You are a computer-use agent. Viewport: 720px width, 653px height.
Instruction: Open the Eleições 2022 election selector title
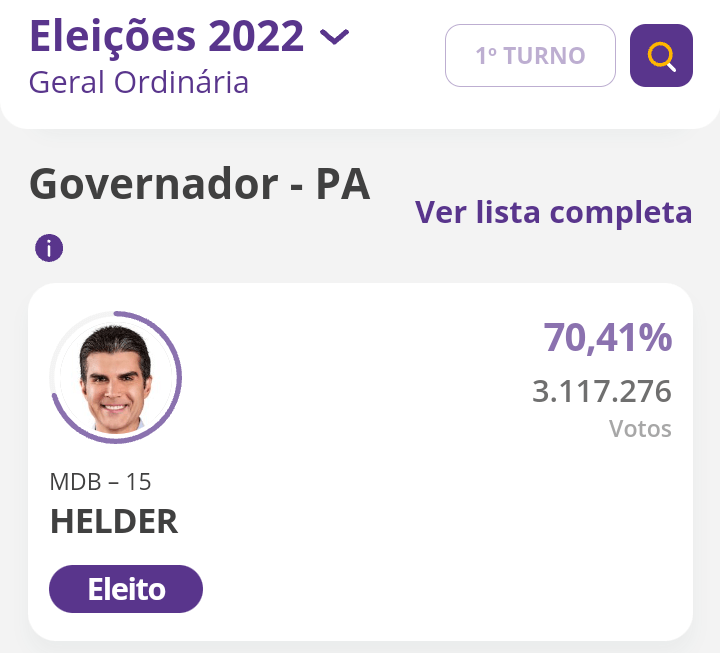click(x=167, y=36)
